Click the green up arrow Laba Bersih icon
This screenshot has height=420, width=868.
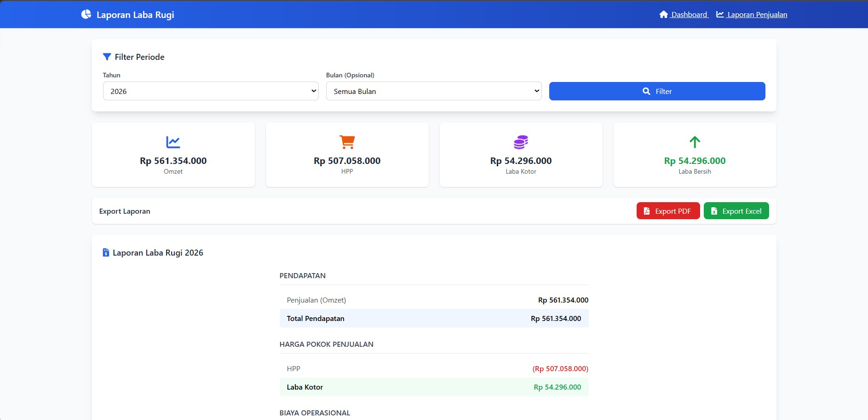point(695,142)
